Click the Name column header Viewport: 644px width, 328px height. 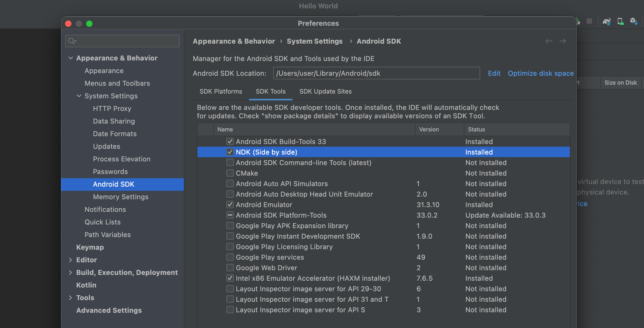point(314,129)
